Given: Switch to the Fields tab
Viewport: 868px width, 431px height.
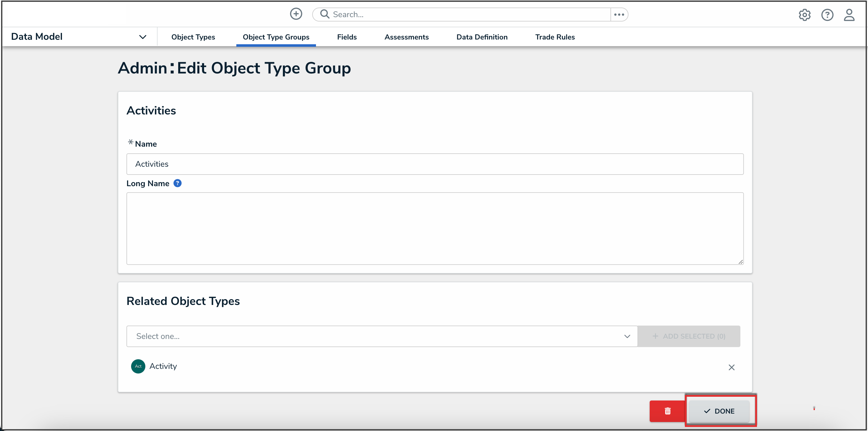Looking at the screenshot, I should 347,37.
